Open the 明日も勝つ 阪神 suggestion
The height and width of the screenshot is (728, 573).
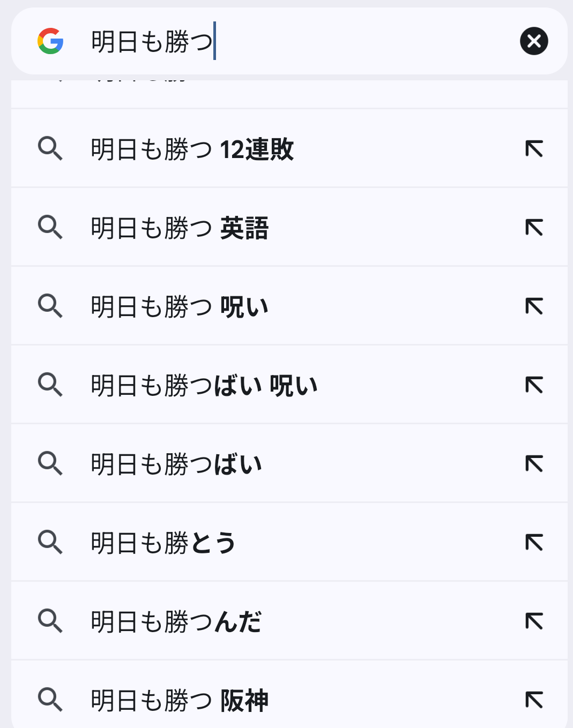pos(180,700)
